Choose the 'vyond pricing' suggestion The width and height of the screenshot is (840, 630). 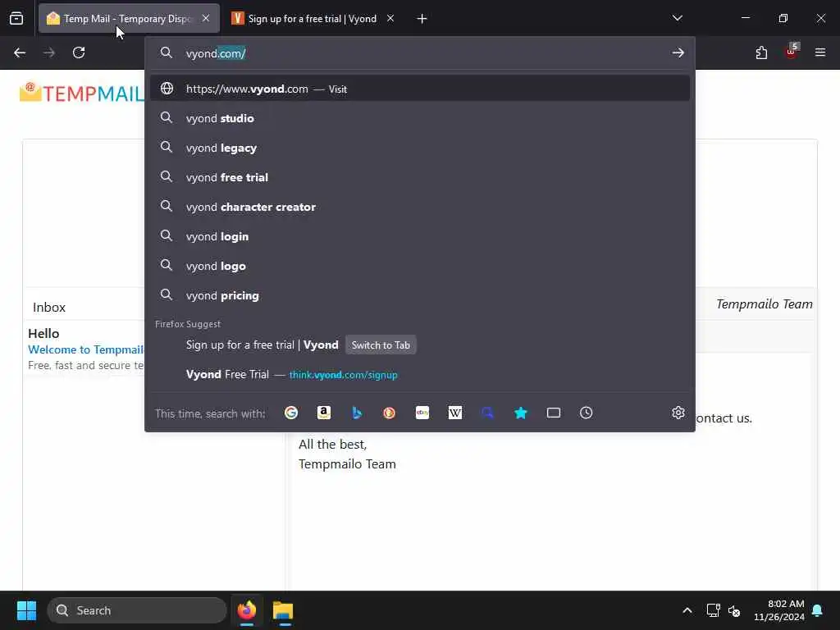420,295
